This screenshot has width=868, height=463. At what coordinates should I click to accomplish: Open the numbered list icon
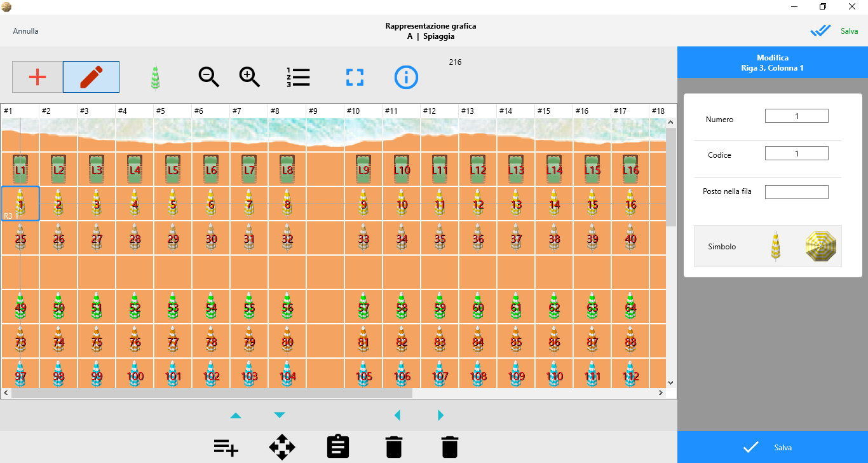(298, 77)
